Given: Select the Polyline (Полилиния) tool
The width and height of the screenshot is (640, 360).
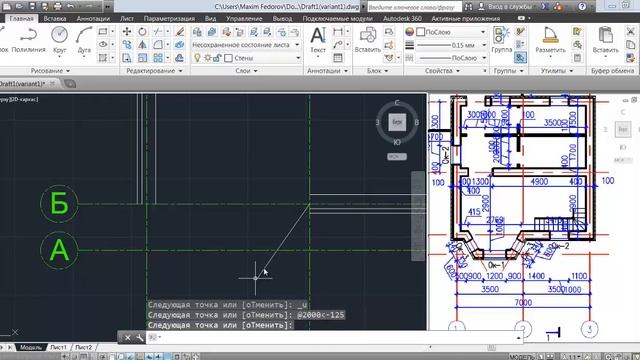Looking at the screenshot, I should coord(29,40).
